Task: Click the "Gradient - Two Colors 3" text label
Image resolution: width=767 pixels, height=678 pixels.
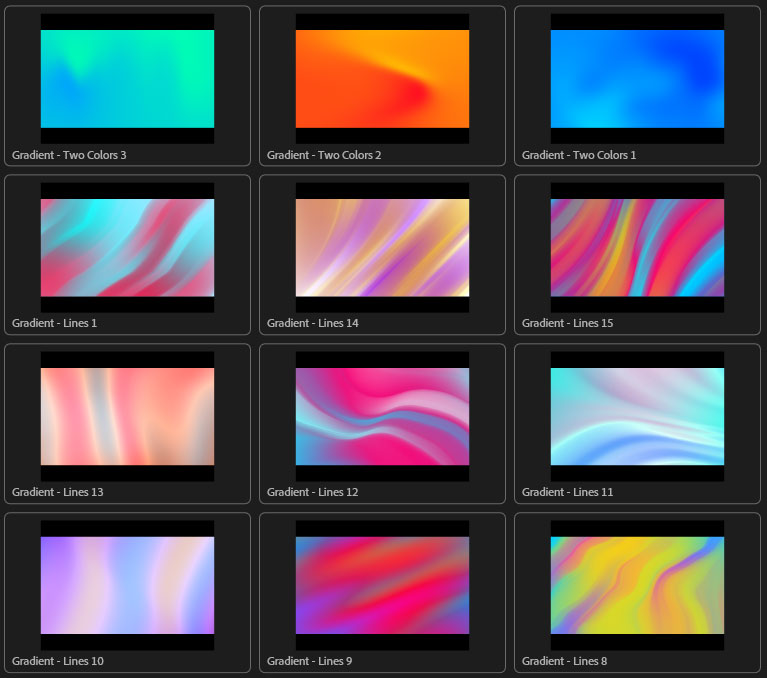Action: click(69, 155)
